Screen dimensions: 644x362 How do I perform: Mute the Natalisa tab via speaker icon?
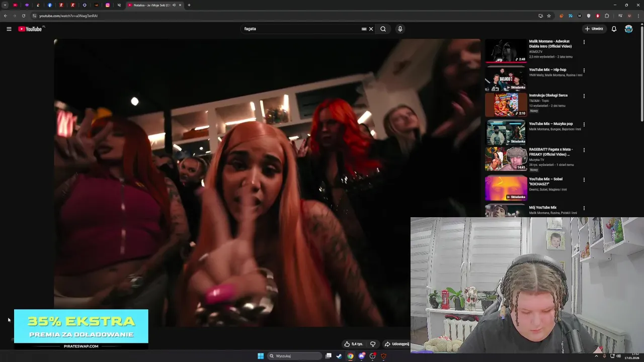174,5
